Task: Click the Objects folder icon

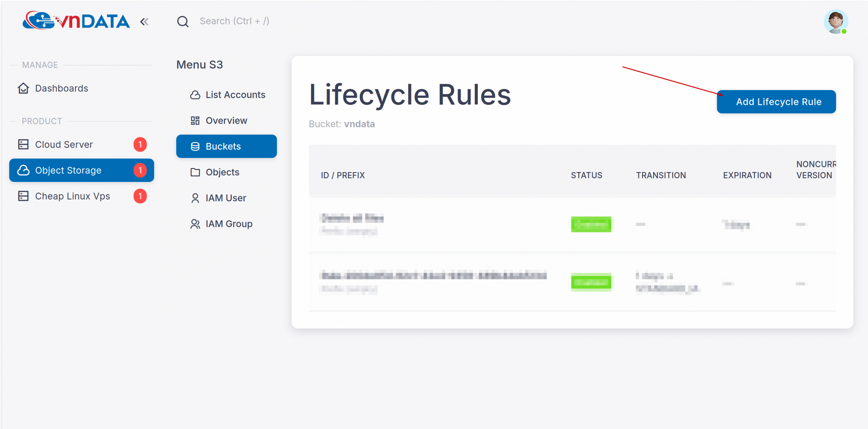Action: [x=195, y=172]
